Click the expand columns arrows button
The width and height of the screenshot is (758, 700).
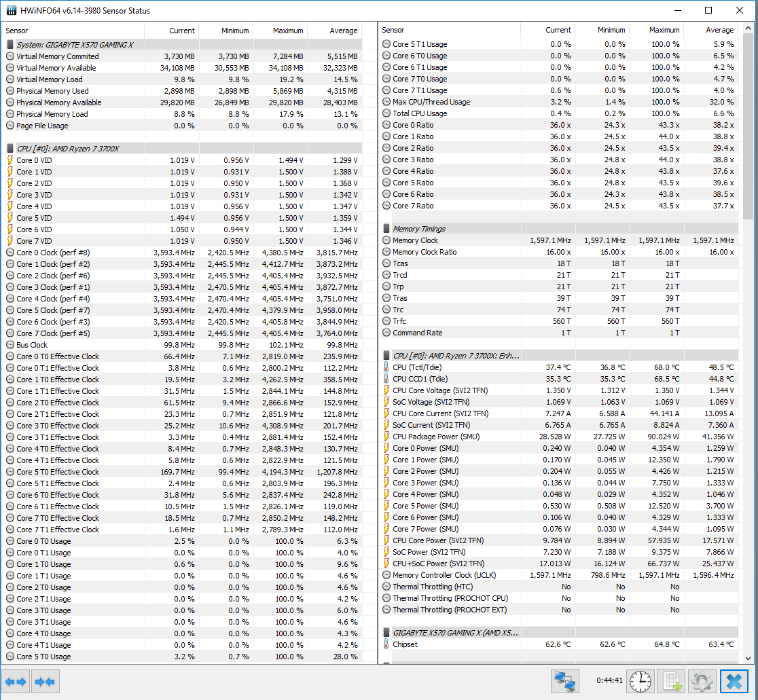click(x=16, y=682)
